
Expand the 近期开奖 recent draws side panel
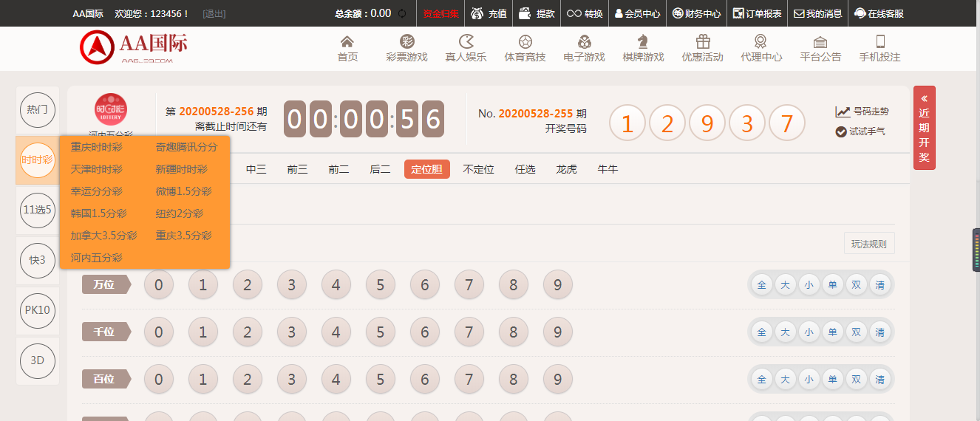click(x=924, y=128)
